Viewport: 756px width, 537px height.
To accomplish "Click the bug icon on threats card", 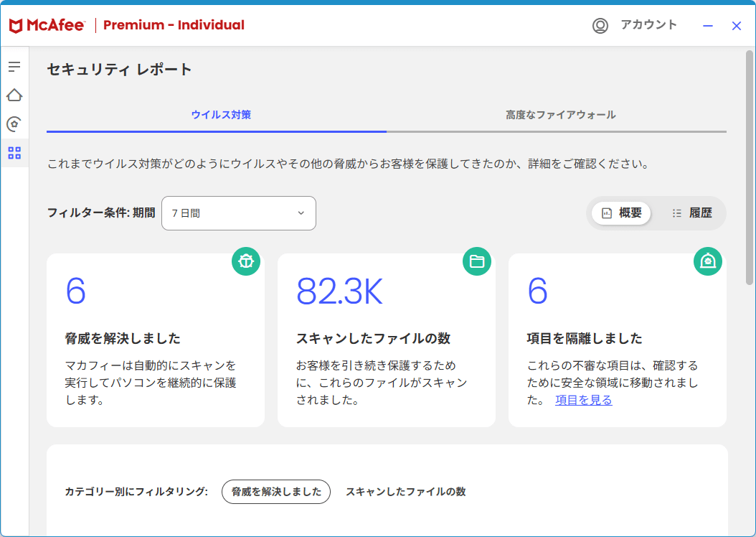I will [x=246, y=261].
